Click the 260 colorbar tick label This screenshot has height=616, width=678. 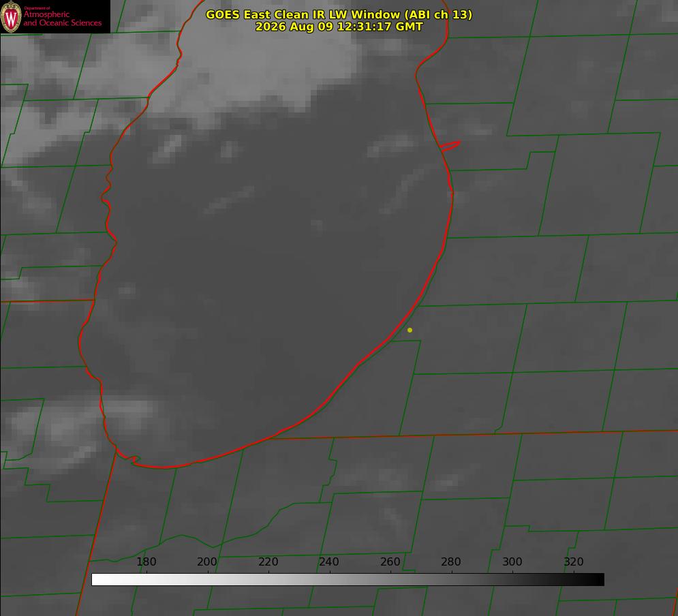tap(390, 561)
